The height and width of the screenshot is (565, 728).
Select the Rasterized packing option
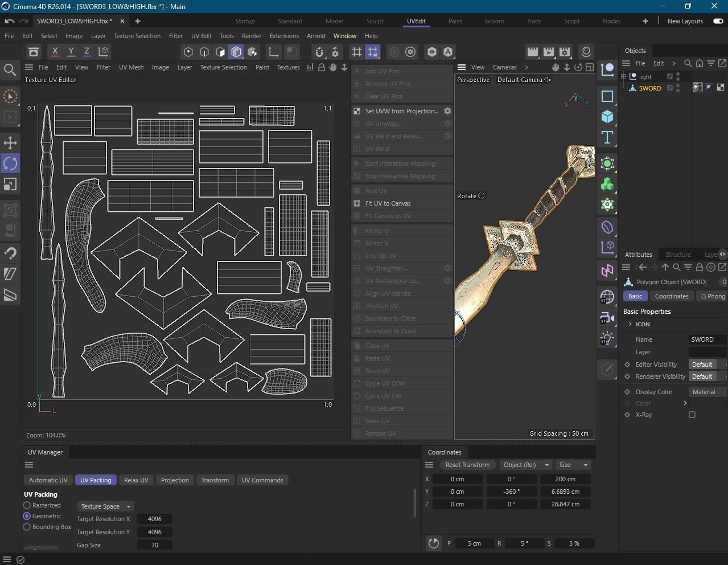(x=27, y=505)
